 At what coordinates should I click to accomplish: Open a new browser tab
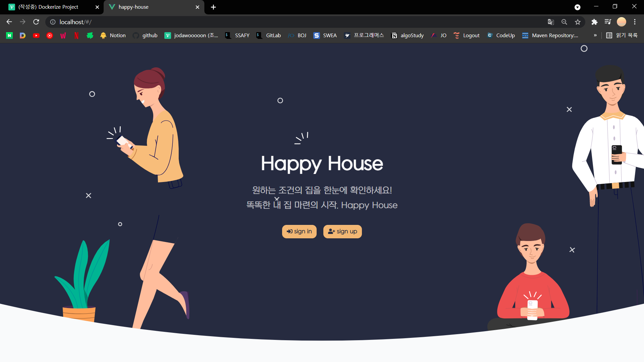coord(213,7)
